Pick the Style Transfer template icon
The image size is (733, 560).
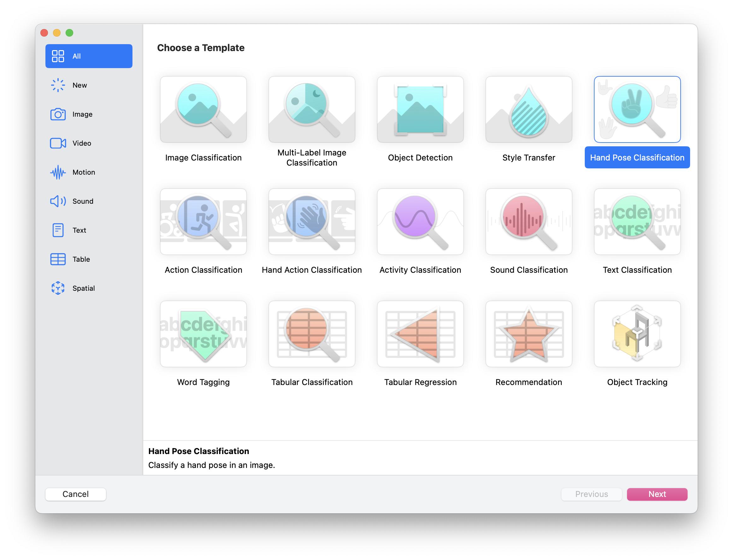(x=529, y=109)
